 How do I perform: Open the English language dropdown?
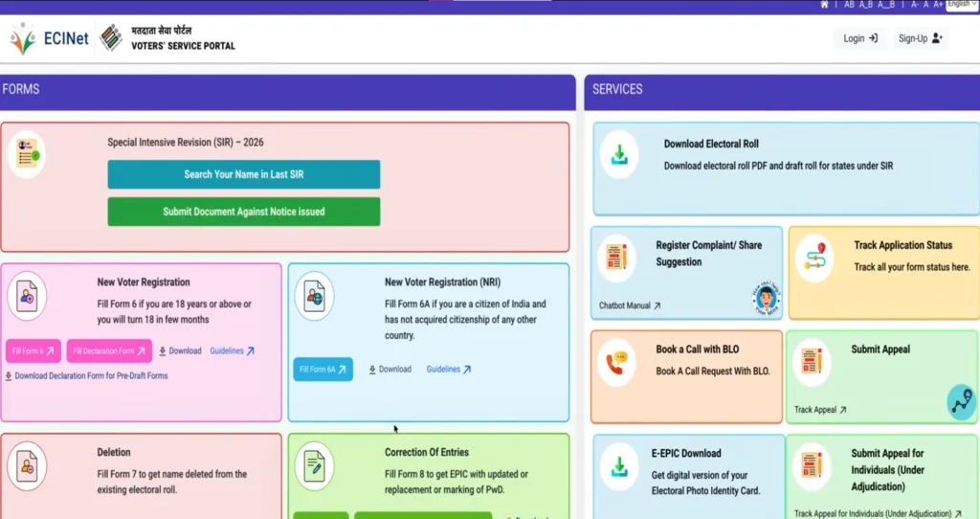tap(961, 5)
